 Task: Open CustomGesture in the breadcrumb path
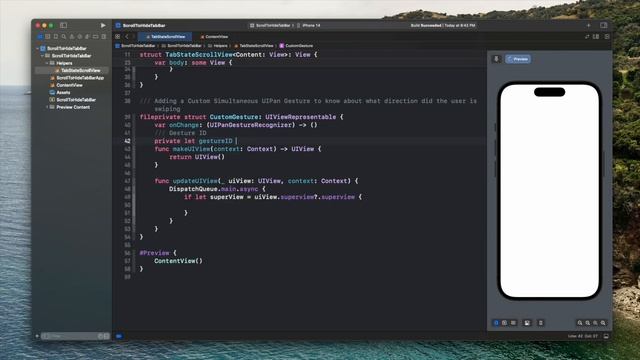(x=296, y=46)
